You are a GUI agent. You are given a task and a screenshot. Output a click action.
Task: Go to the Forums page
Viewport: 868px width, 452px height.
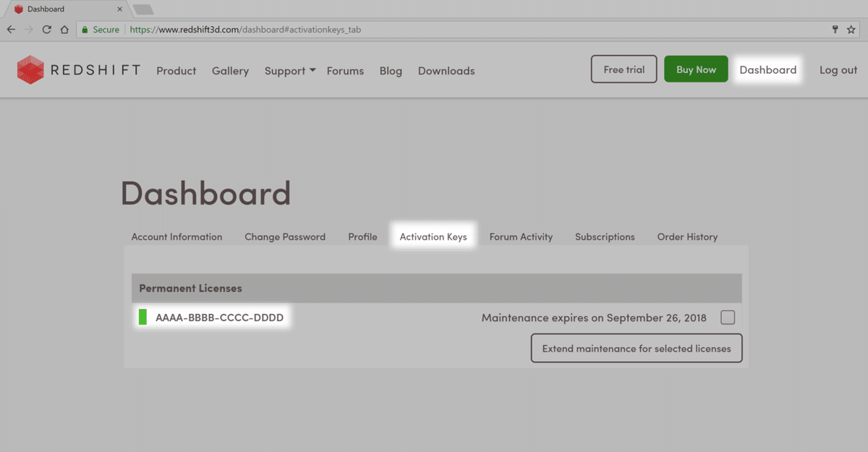tap(345, 71)
